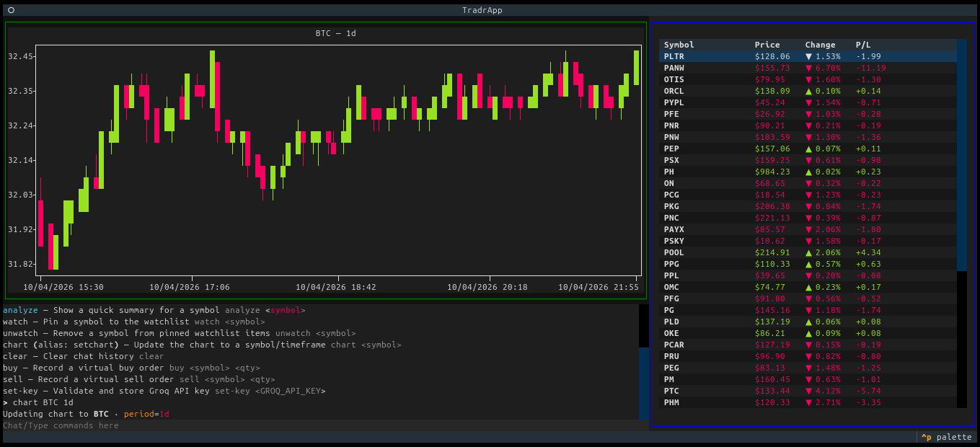Select the PFE symbol row
This screenshot has height=447, width=980.
pyautogui.click(x=808, y=114)
